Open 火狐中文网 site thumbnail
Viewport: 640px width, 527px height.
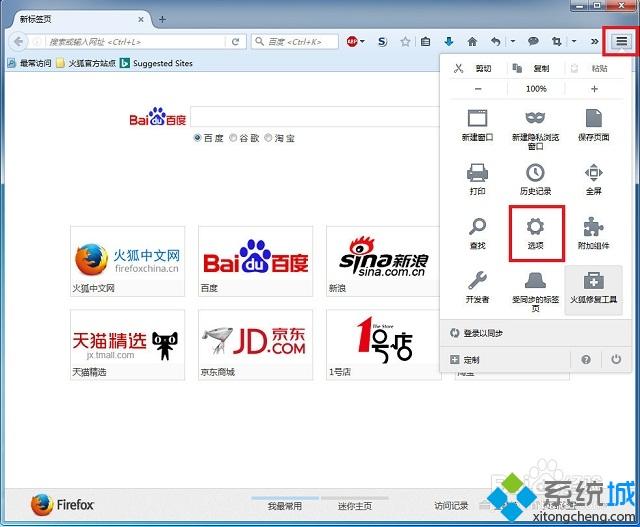tap(127, 261)
